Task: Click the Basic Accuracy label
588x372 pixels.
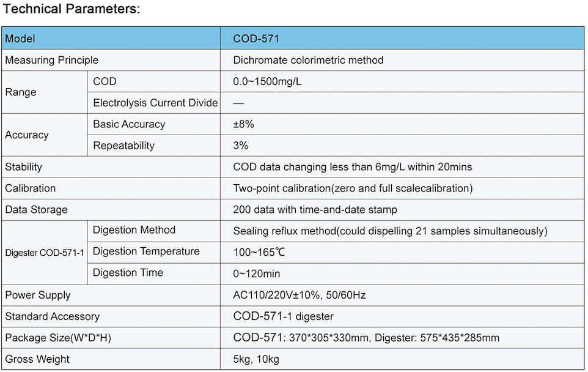Action: (129, 124)
